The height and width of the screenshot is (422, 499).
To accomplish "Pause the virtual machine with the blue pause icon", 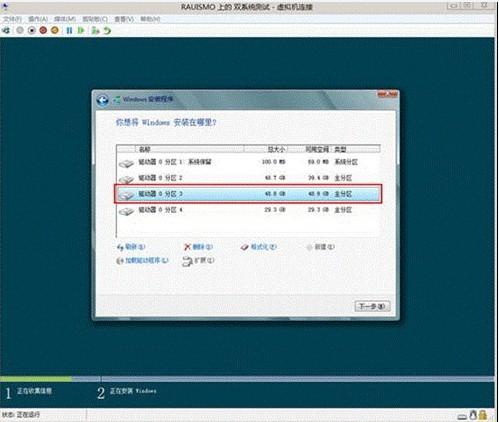I will [x=69, y=31].
